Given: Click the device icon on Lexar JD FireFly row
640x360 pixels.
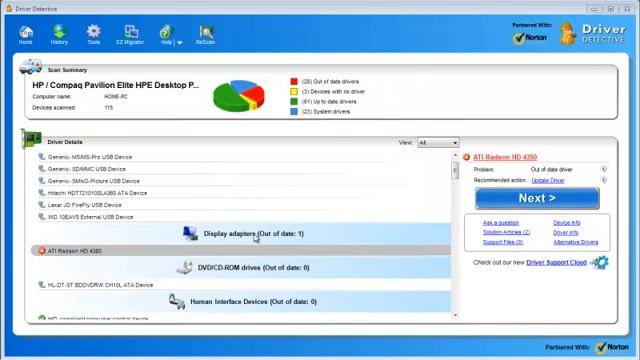Looking at the screenshot, I should click(42, 204).
